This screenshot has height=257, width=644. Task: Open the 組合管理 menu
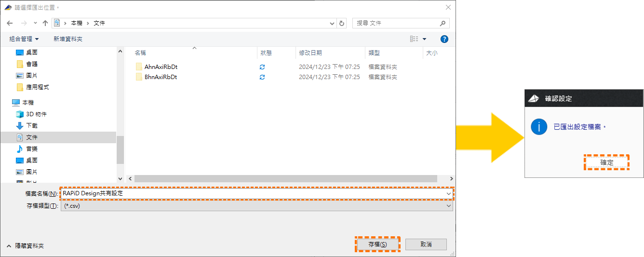point(24,39)
